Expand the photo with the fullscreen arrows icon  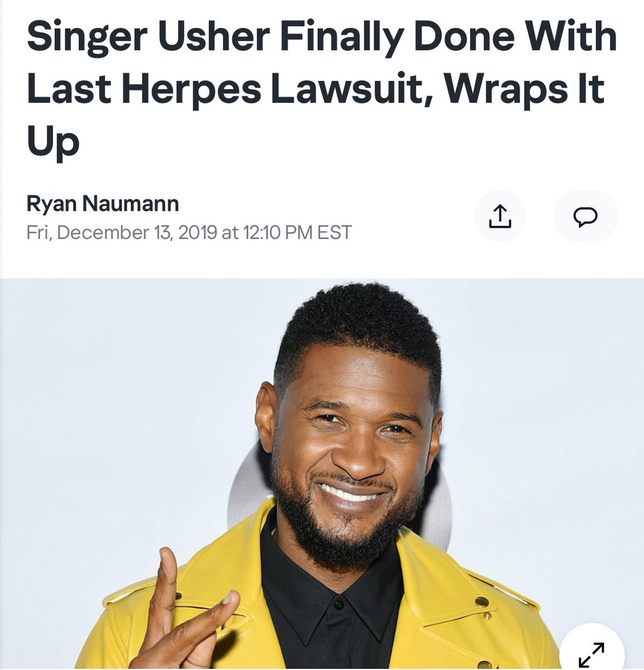point(591,654)
